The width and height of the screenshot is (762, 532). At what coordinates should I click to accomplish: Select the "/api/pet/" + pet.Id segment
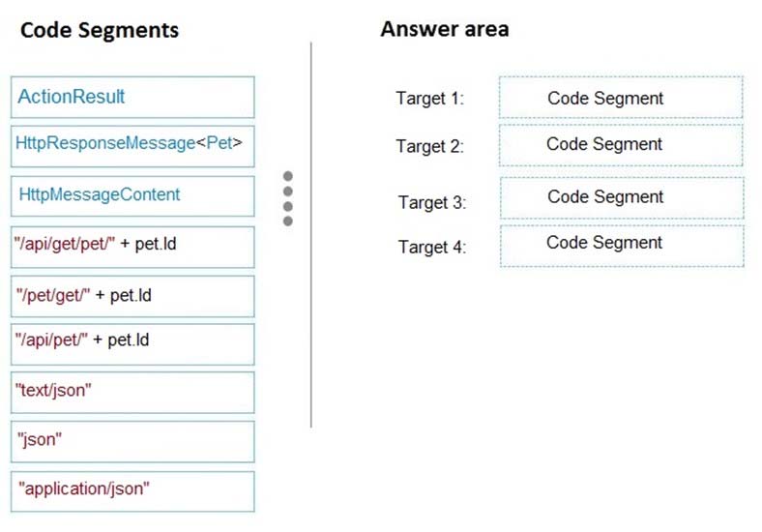pyautogui.click(x=132, y=344)
